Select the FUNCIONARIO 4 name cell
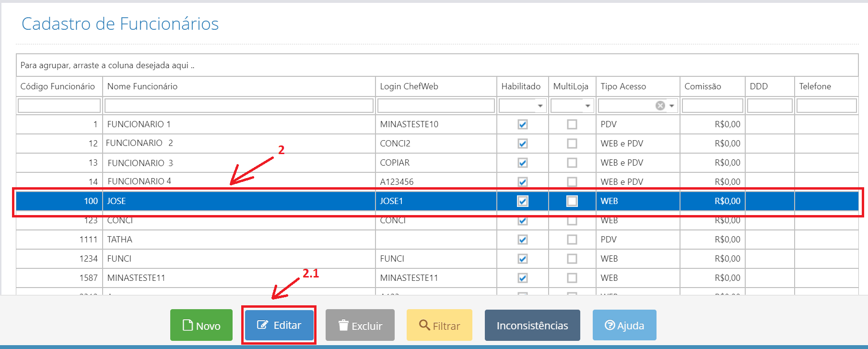This screenshot has width=868, height=349. click(239, 181)
